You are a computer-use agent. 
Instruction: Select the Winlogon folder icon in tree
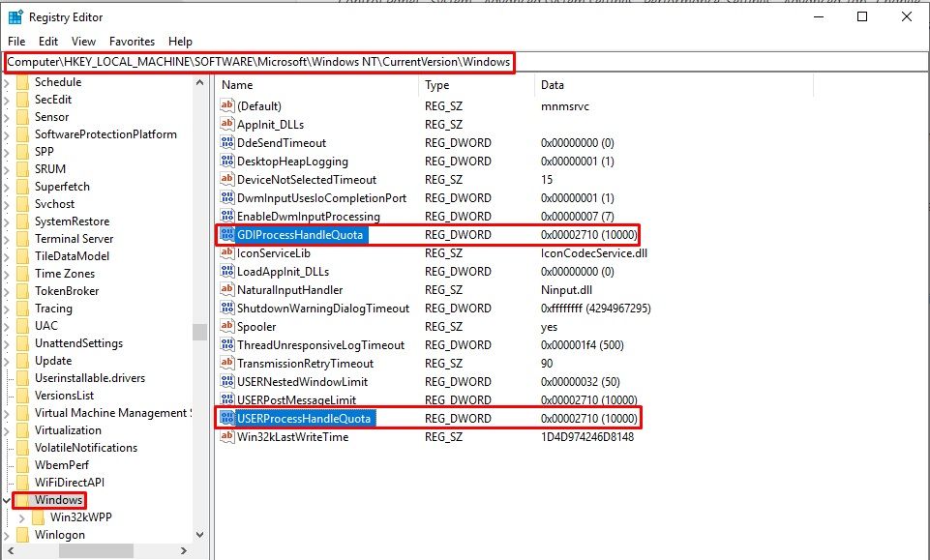(23, 535)
